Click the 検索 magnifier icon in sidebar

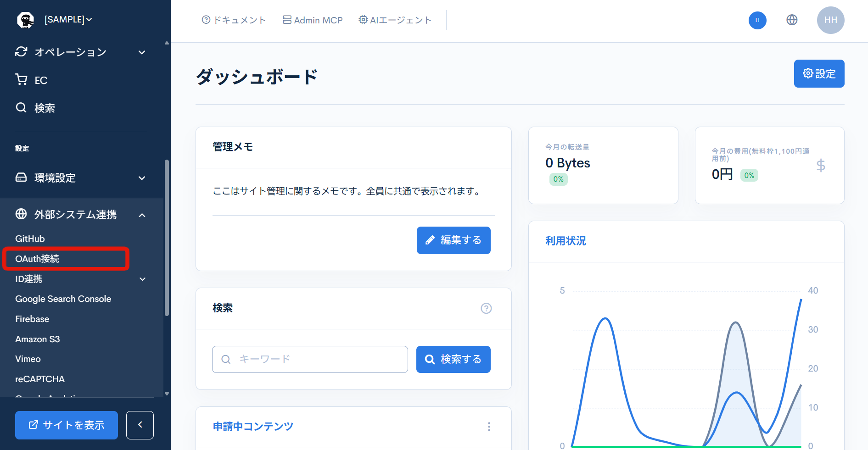pyautogui.click(x=21, y=108)
